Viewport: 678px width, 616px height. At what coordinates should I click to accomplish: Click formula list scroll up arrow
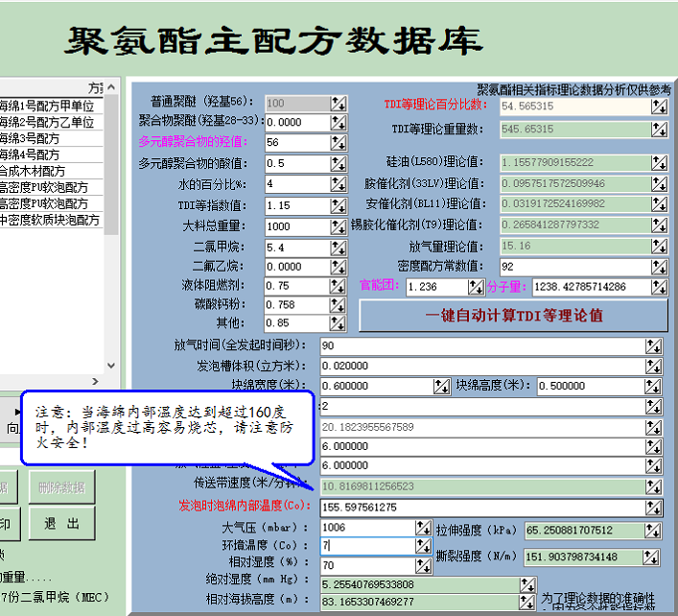111,87
